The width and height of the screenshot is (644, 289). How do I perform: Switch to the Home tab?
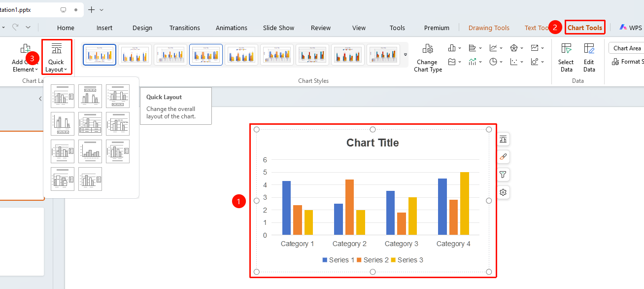[66, 28]
